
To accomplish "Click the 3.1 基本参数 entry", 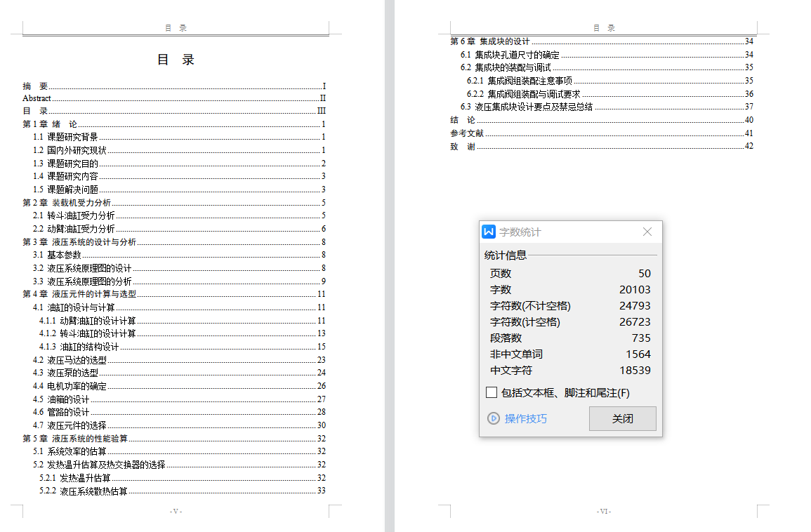I will pos(180,255).
